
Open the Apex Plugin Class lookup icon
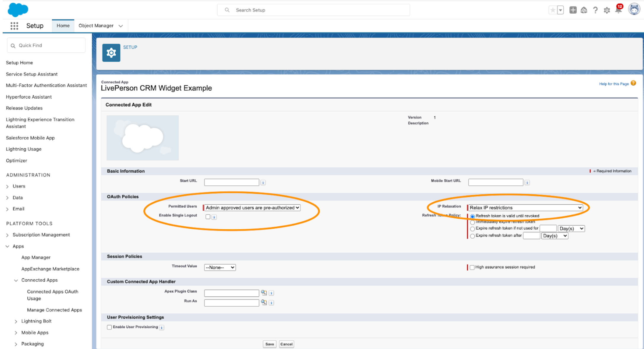[264, 293]
